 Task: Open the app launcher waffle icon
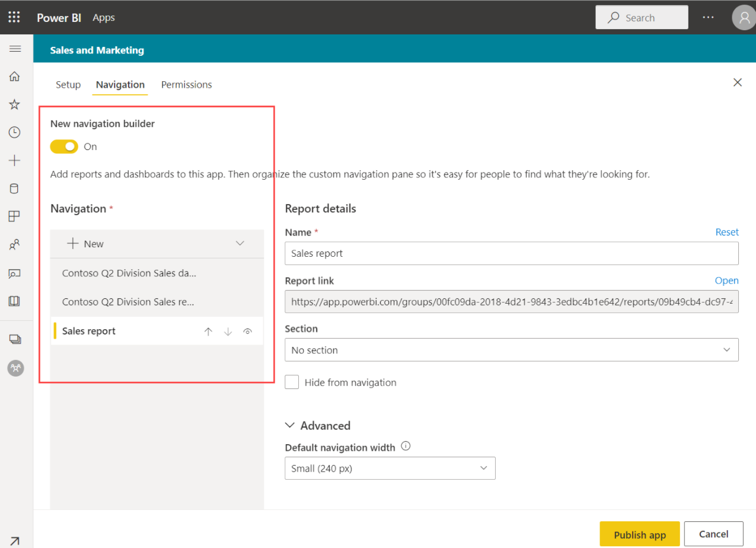pyautogui.click(x=15, y=17)
